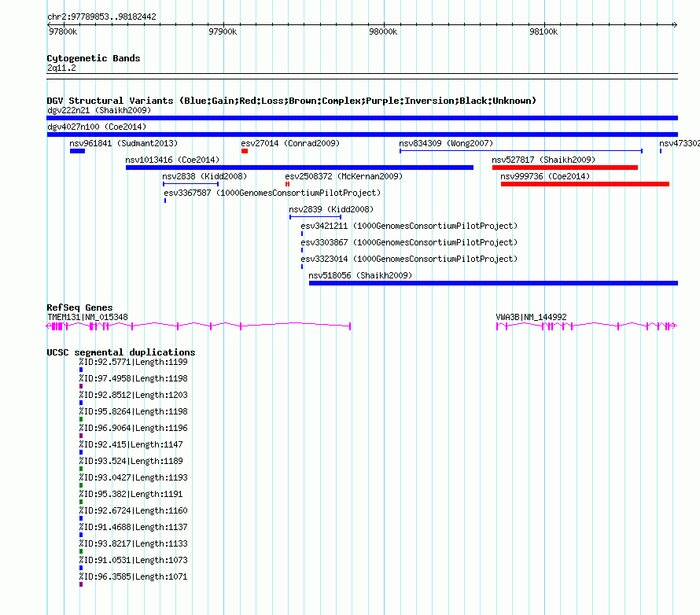This screenshot has height=615, width=700.
Task: Select duplication %ID:93.524|Length:1189
Action: pos(131,461)
